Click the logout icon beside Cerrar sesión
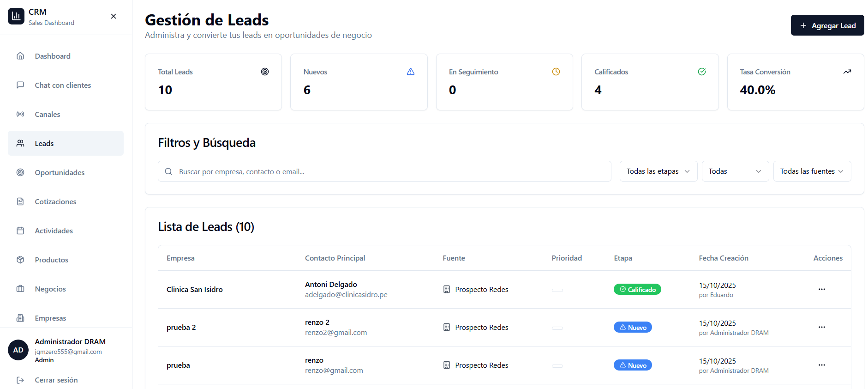Image resolution: width=868 pixels, height=389 pixels. click(x=20, y=380)
